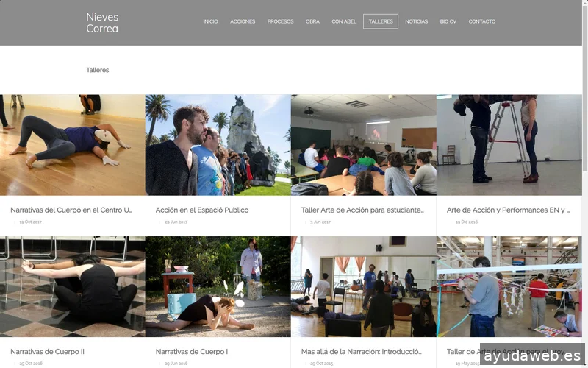Click the Nieves Correa site logo

point(102,23)
